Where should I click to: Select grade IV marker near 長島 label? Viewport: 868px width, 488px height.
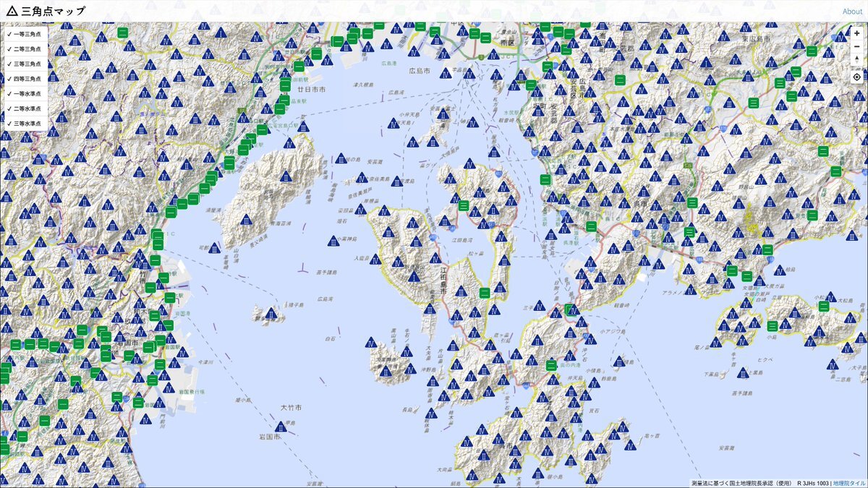coord(432,414)
